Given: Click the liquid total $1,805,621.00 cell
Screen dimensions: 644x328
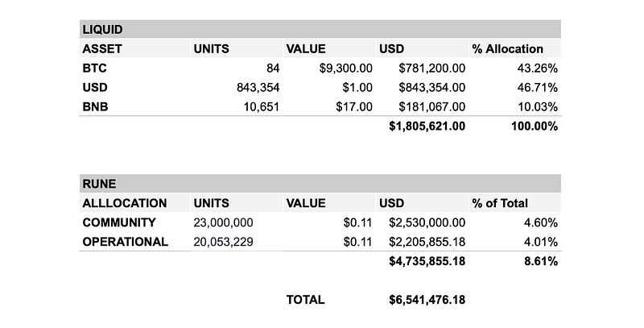Looking at the screenshot, I should (x=422, y=126).
